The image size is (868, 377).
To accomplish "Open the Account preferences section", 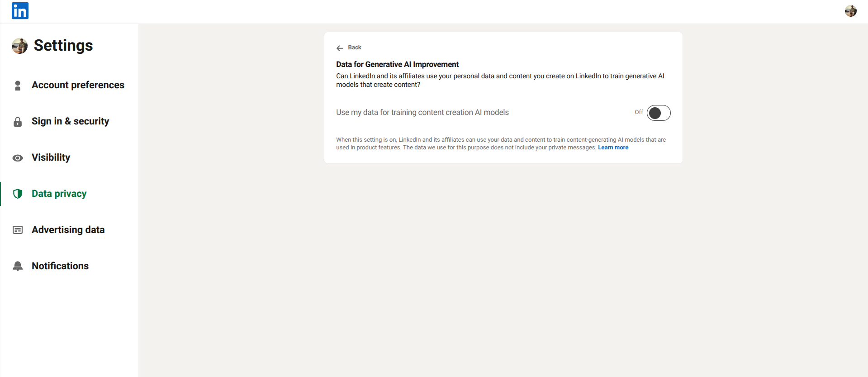I will (78, 85).
